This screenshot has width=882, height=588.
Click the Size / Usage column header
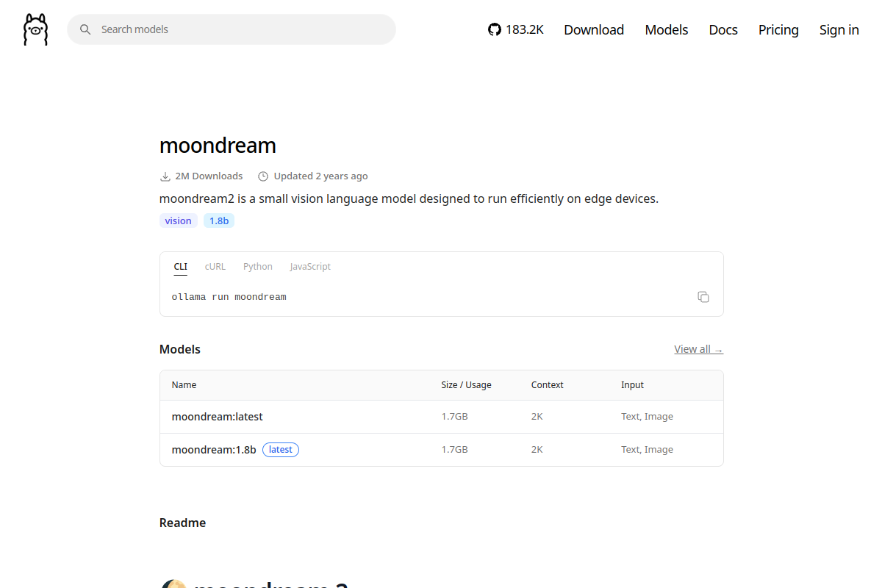pyautogui.click(x=466, y=385)
